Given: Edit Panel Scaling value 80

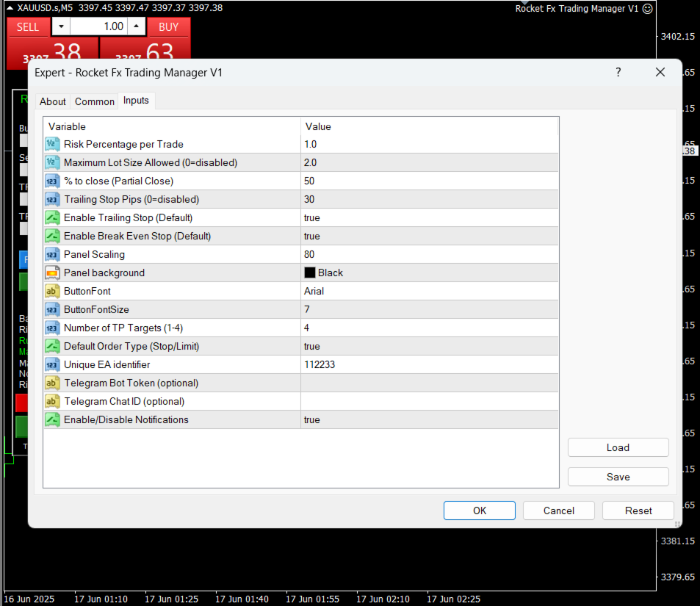Looking at the screenshot, I should pyautogui.click(x=430, y=255).
